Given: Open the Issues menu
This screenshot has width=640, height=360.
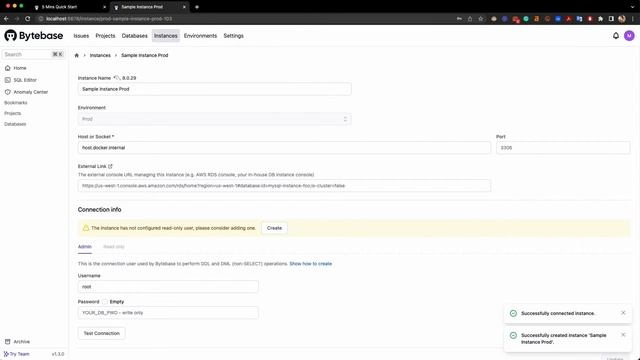Looking at the screenshot, I should point(81,36).
